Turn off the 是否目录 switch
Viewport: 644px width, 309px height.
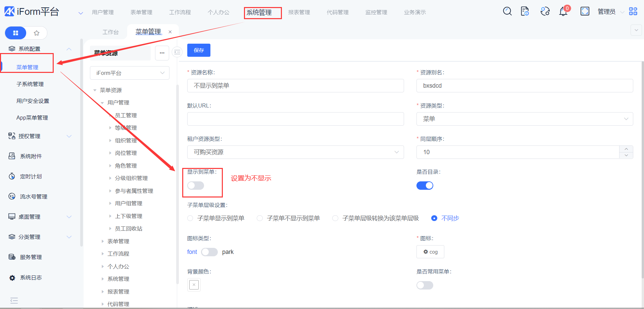425,185
